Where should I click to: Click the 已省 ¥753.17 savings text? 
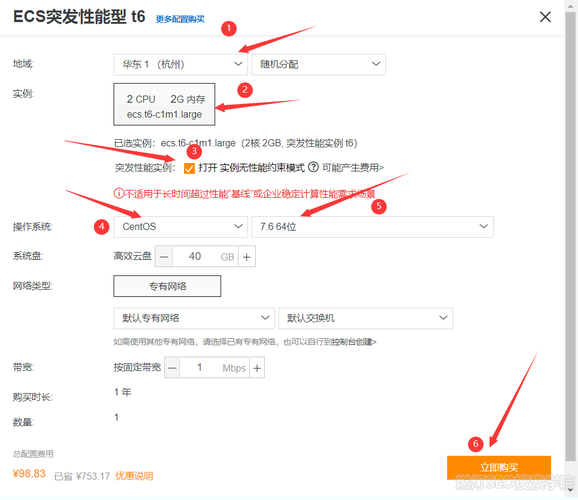[x=82, y=476]
